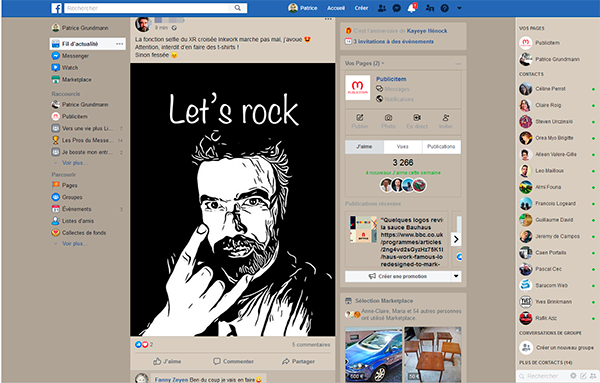The image size is (600, 383).
Task: Open Collectes de fonds
Action: pos(79,233)
